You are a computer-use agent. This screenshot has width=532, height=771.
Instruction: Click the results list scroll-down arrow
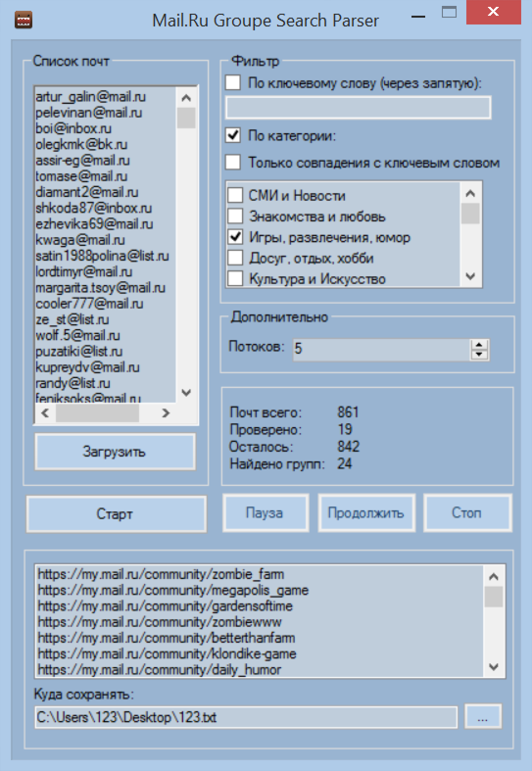(494, 667)
